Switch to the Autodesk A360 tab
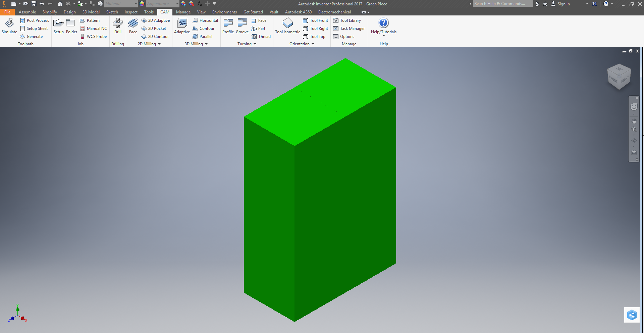644x333 pixels. pos(298,12)
